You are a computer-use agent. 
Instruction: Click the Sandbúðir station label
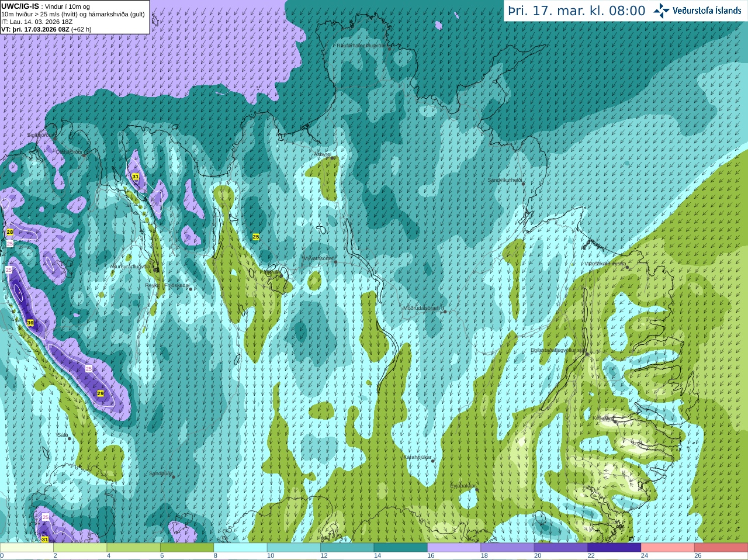tap(161, 473)
